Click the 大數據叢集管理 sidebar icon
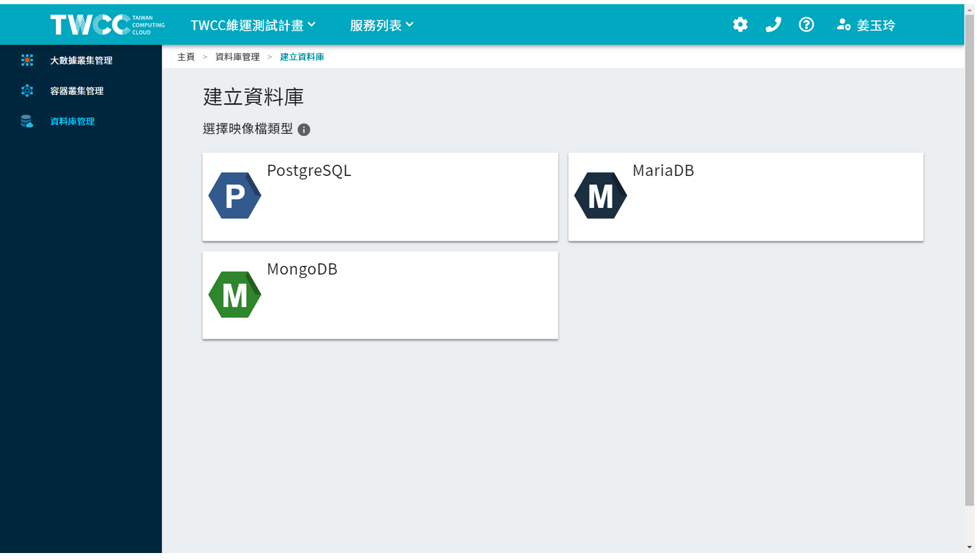Image resolution: width=977 pixels, height=560 pixels. [27, 60]
